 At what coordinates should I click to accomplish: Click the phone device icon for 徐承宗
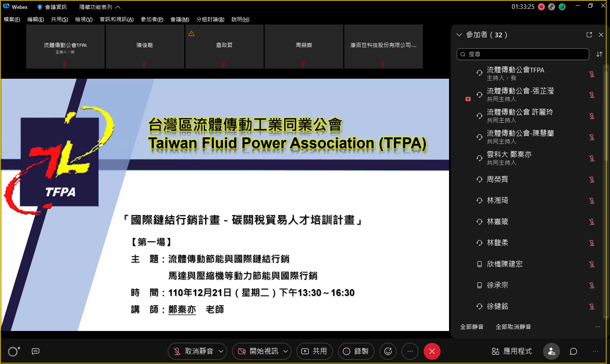480,285
